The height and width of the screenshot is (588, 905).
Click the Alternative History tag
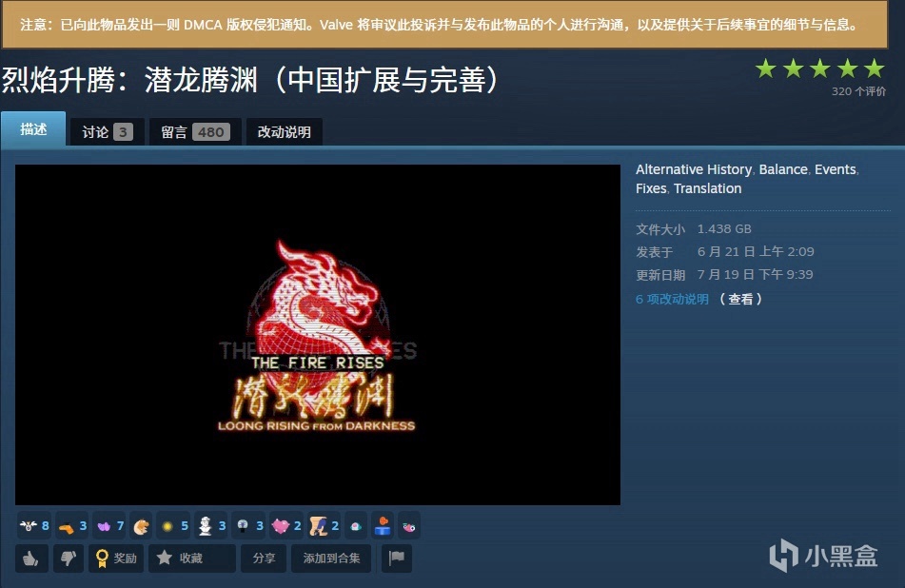pyautogui.click(x=694, y=169)
